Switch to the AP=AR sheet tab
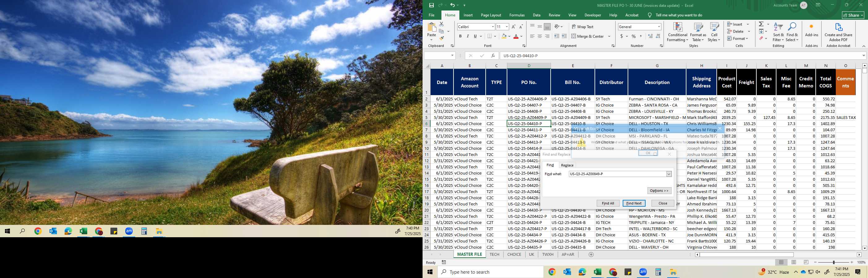Viewport: 868px width, 278px height. coord(568,255)
